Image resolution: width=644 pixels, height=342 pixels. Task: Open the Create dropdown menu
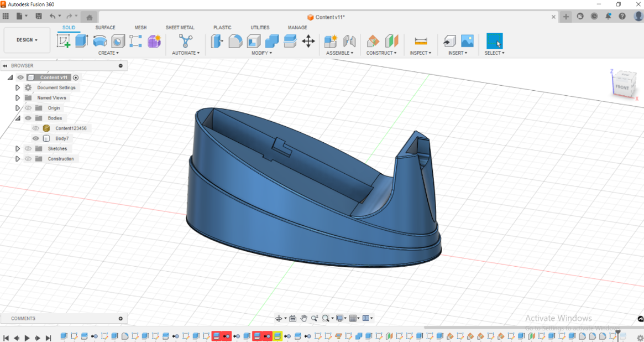(108, 53)
